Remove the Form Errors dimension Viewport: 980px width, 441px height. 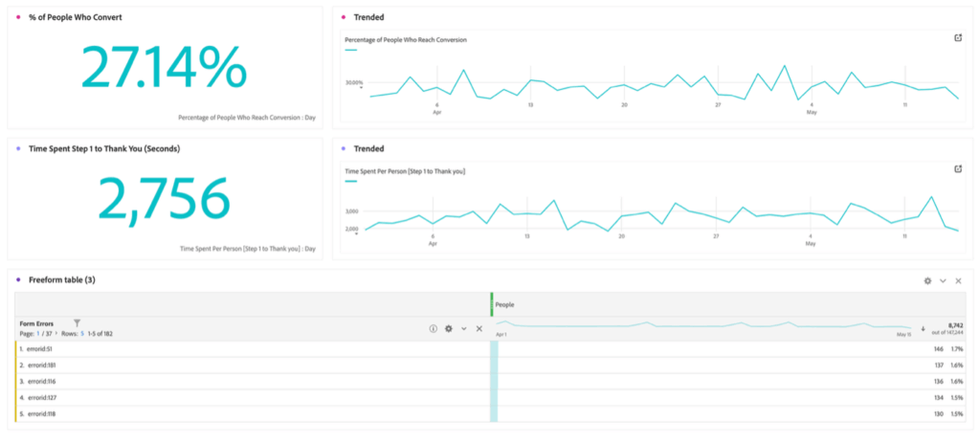(479, 328)
